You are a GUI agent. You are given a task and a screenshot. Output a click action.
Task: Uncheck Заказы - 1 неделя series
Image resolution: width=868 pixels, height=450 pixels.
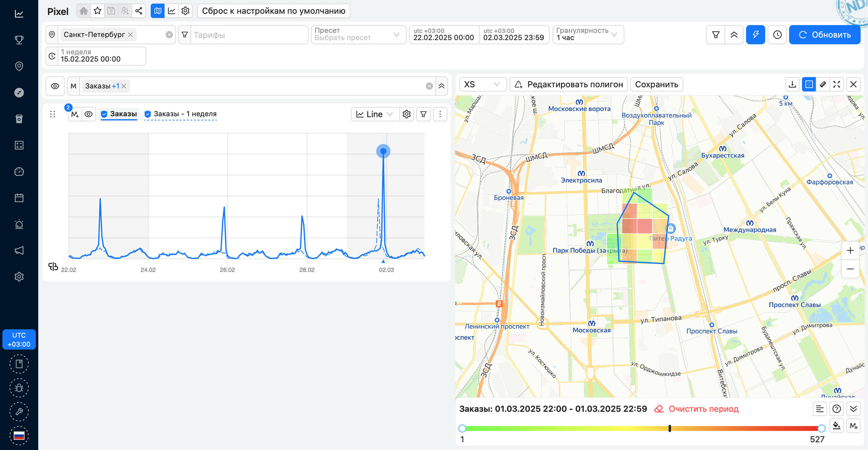[x=148, y=114]
